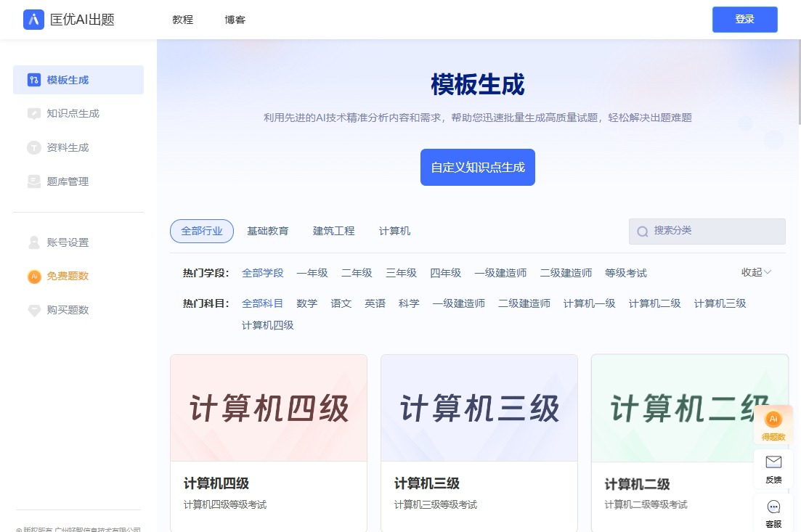Click 自定义知识点生成 button
This screenshot has width=801, height=532.
[x=477, y=167]
